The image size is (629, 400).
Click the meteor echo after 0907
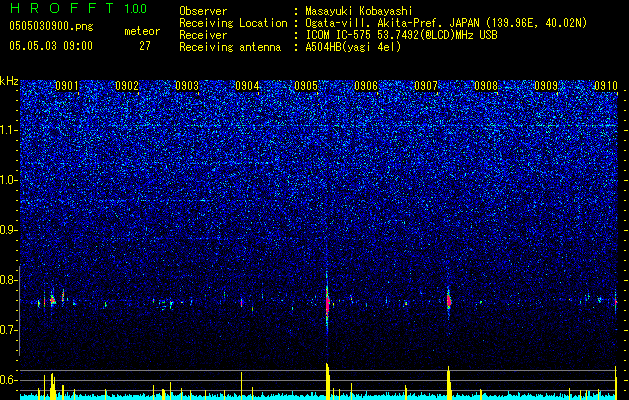(x=448, y=301)
